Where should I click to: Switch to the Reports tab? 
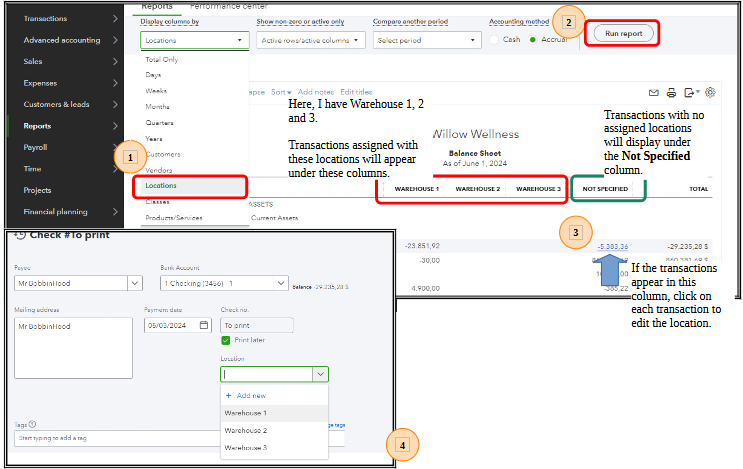pos(157,7)
